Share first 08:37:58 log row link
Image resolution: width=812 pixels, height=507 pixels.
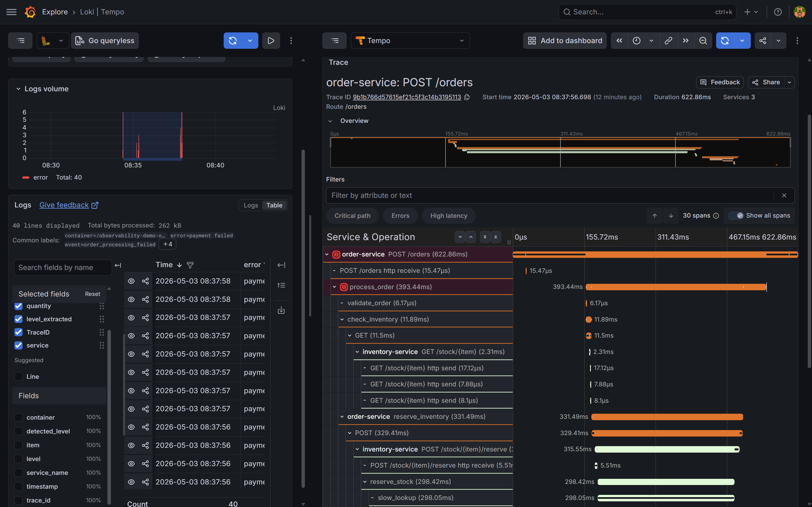tap(145, 281)
